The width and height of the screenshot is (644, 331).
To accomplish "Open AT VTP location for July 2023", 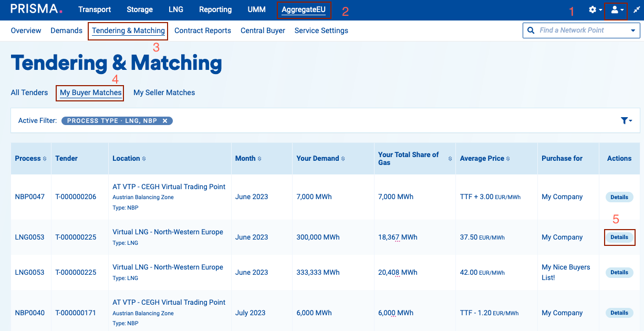I will (x=169, y=302).
